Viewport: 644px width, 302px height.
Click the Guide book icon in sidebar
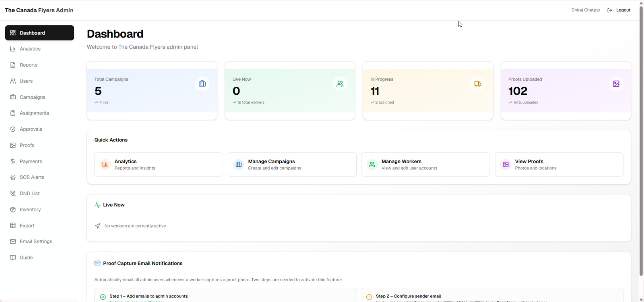[x=13, y=258]
